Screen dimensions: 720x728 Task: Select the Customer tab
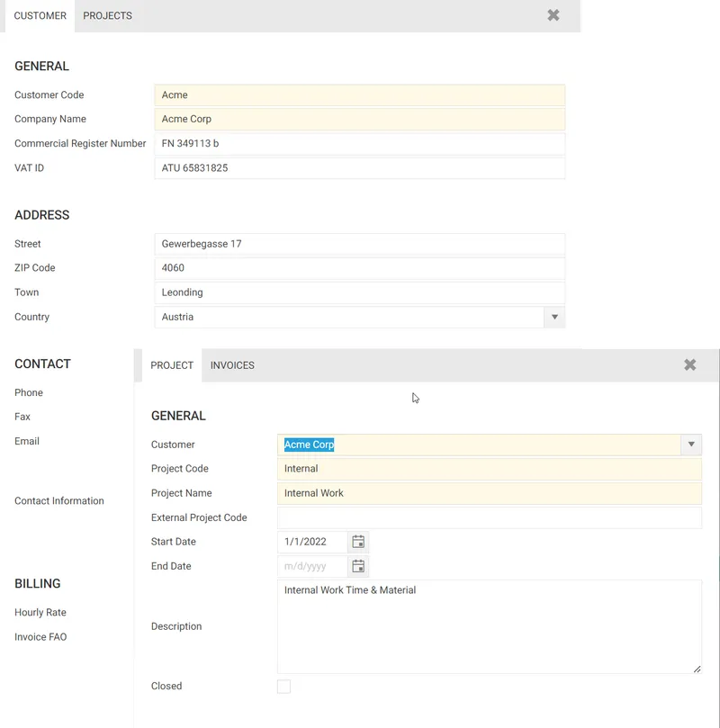[x=40, y=15]
